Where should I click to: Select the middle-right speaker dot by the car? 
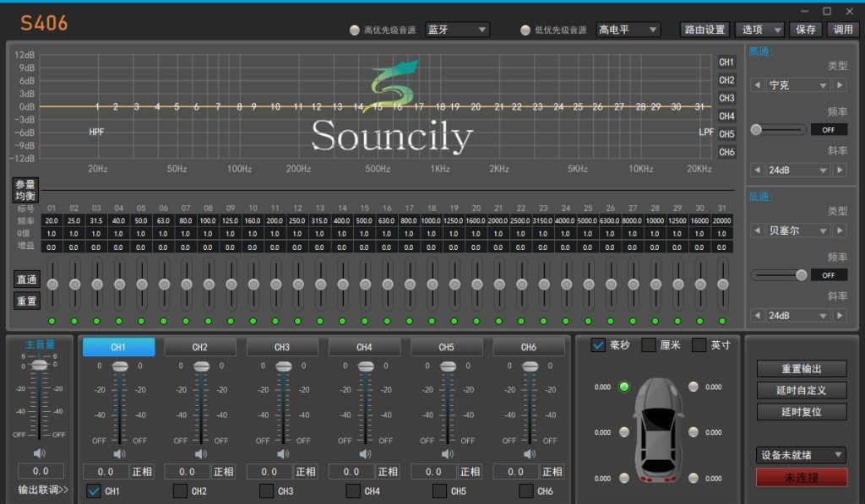[x=694, y=431]
